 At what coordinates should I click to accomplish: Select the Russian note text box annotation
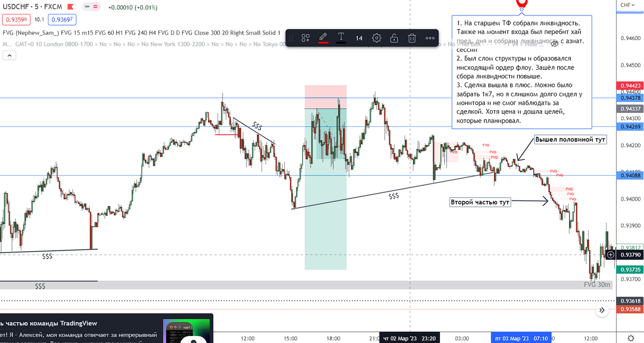point(522,71)
